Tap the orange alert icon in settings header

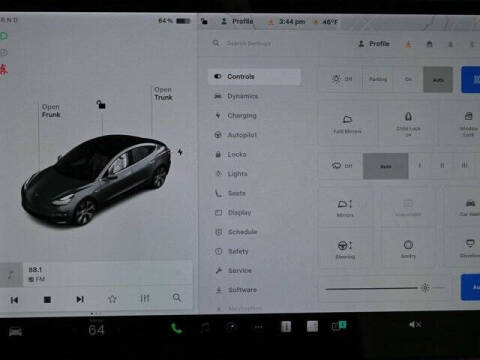coord(408,44)
